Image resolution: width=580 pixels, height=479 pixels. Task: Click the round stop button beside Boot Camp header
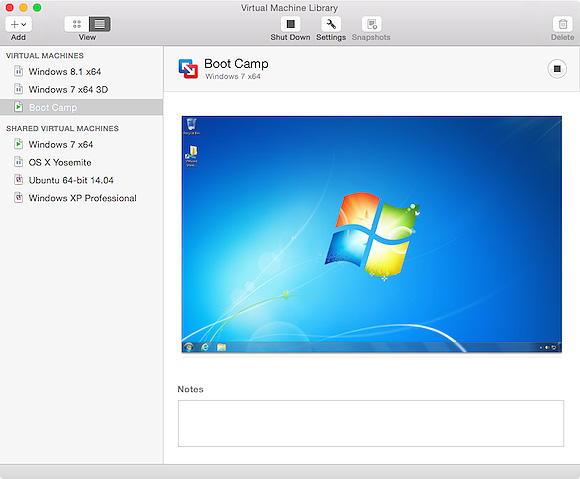557,69
